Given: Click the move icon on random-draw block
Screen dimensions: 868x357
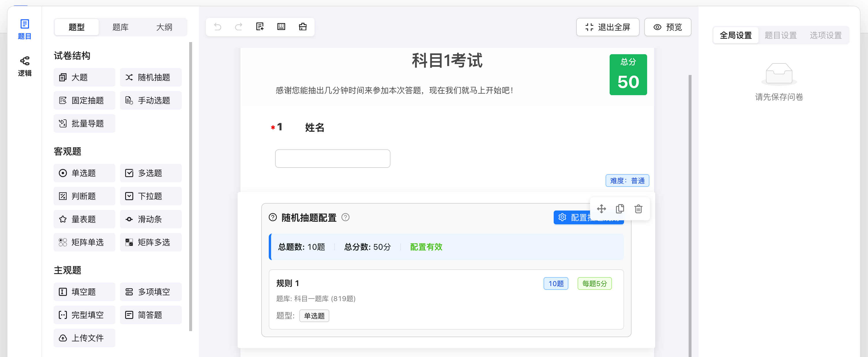Looking at the screenshot, I should tap(602, 209).
